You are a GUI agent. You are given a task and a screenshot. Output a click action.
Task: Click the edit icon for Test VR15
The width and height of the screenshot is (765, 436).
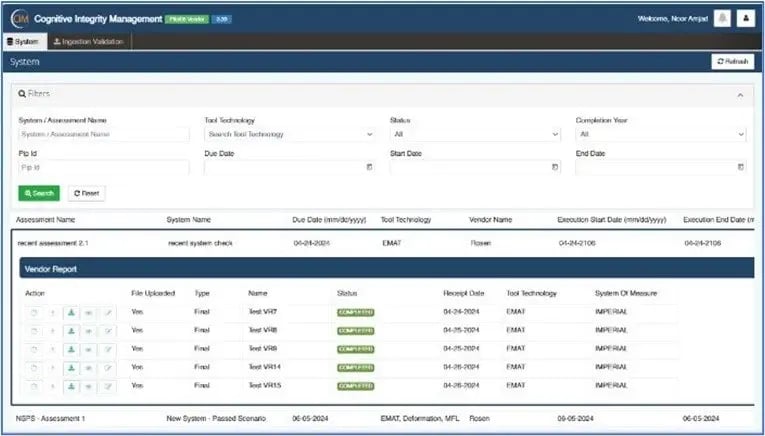[107, 386]
